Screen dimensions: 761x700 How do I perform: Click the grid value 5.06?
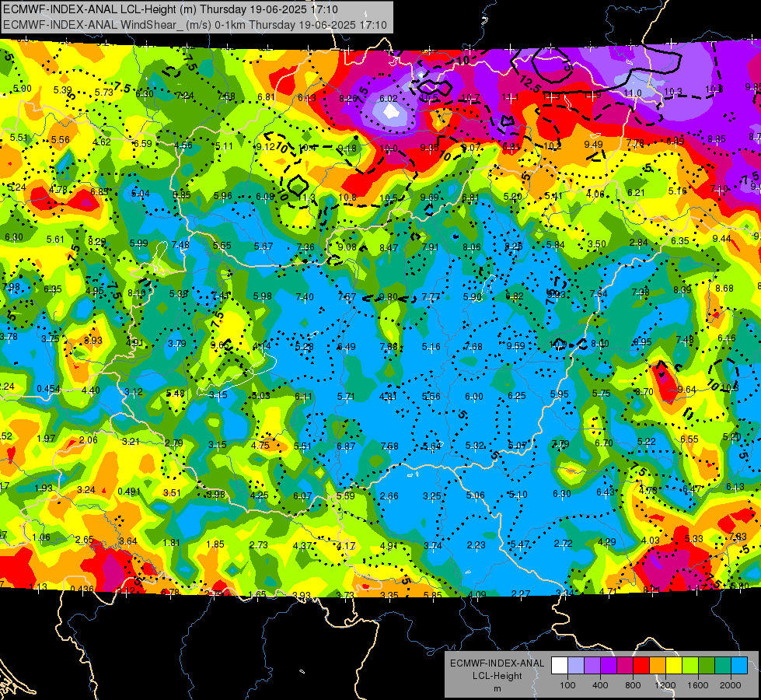tap(475, 495)
